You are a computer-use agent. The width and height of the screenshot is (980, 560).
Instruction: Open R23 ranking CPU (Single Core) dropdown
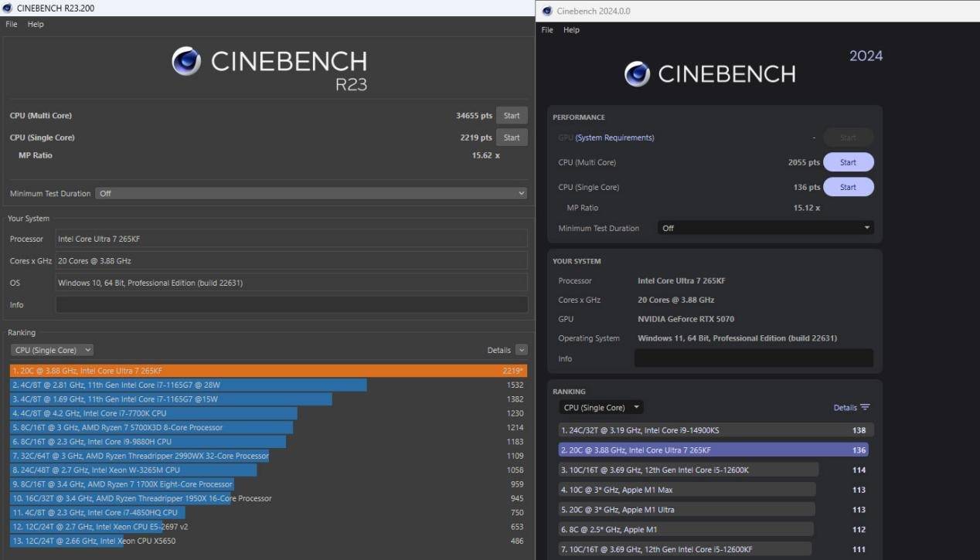(52, 350)
